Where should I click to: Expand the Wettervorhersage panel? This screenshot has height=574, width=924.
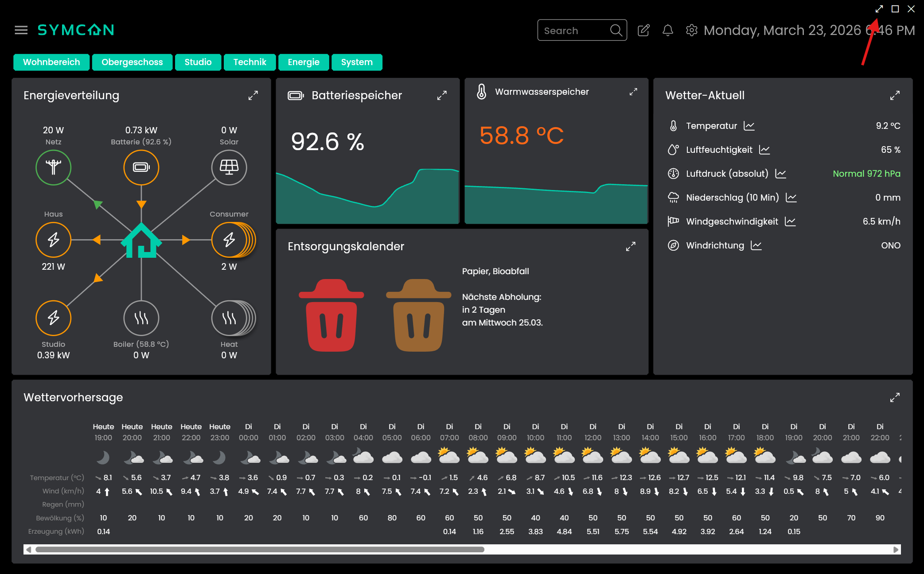895,398
